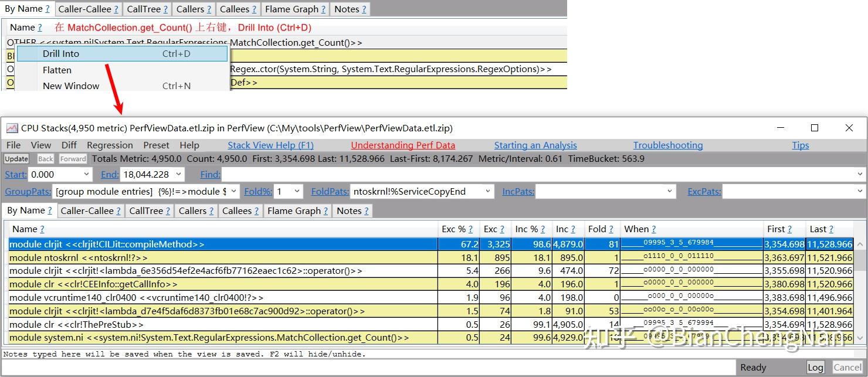Image resolution: width=868 pixels, height=377 pixels.
Task: Open the View menu
Action: click(x=40, y=145)
